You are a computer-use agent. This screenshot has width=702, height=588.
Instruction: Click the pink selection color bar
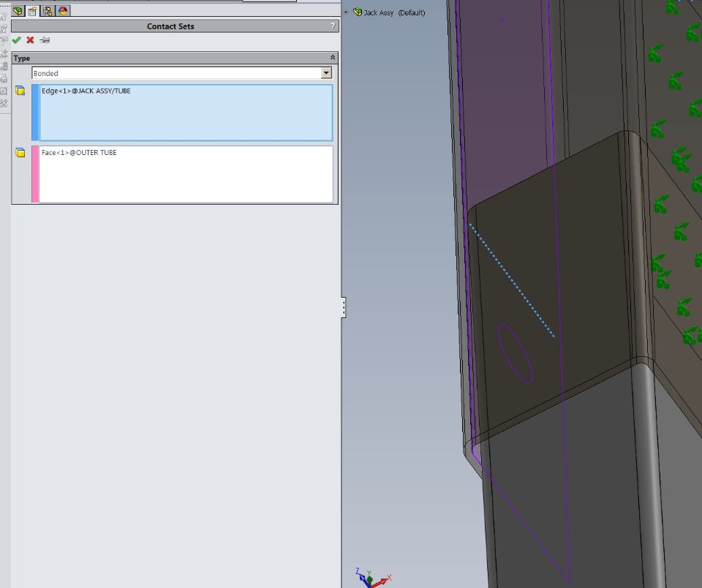click(x=35, y=174)
